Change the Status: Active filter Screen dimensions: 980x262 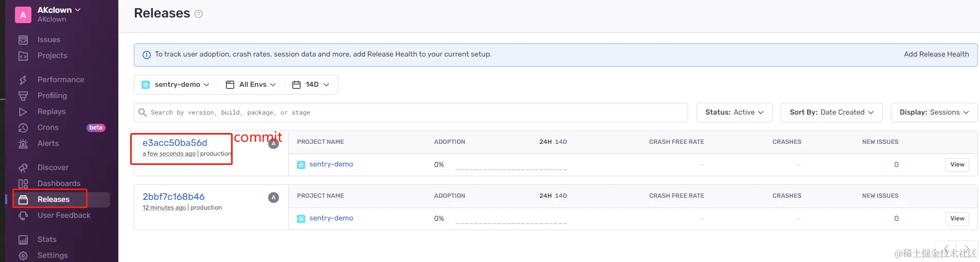[734, 113]
